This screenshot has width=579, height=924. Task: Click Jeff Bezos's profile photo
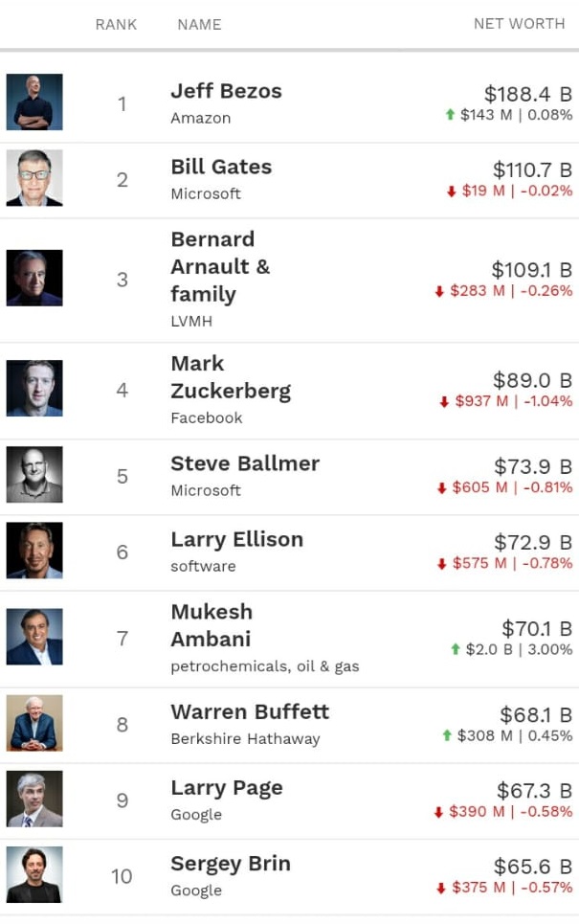[x=34, y=102]
